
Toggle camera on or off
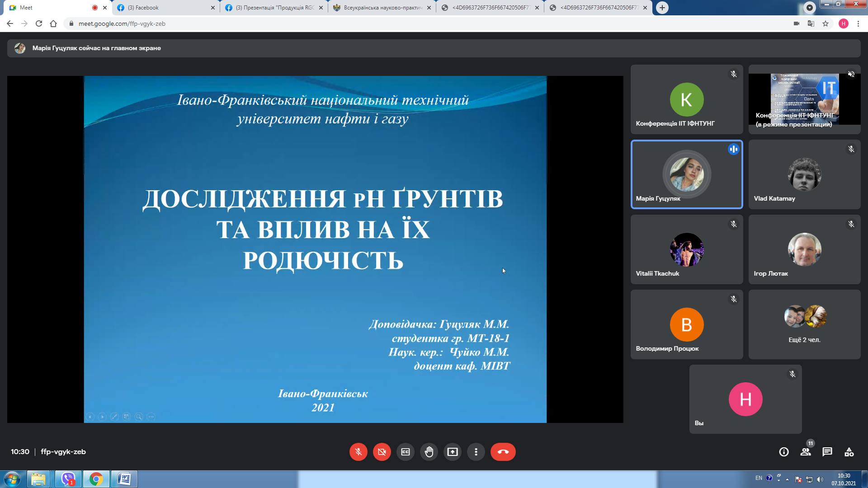click(x=382, y=452)
